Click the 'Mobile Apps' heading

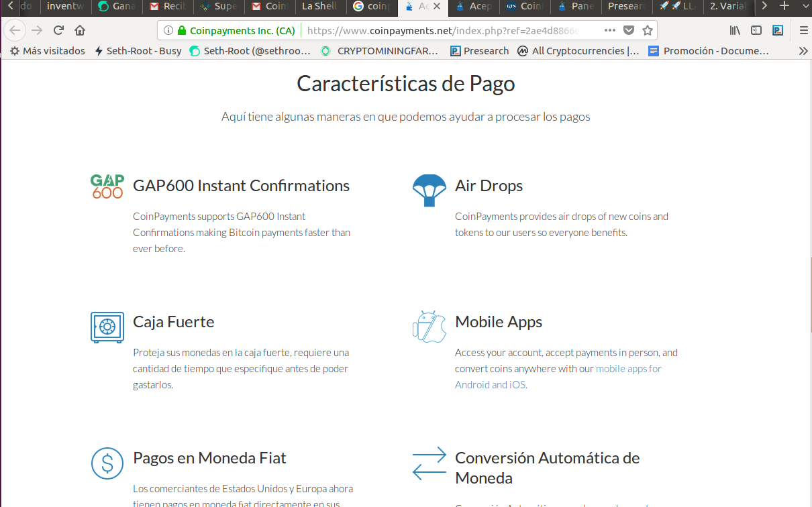coord(499,321)
